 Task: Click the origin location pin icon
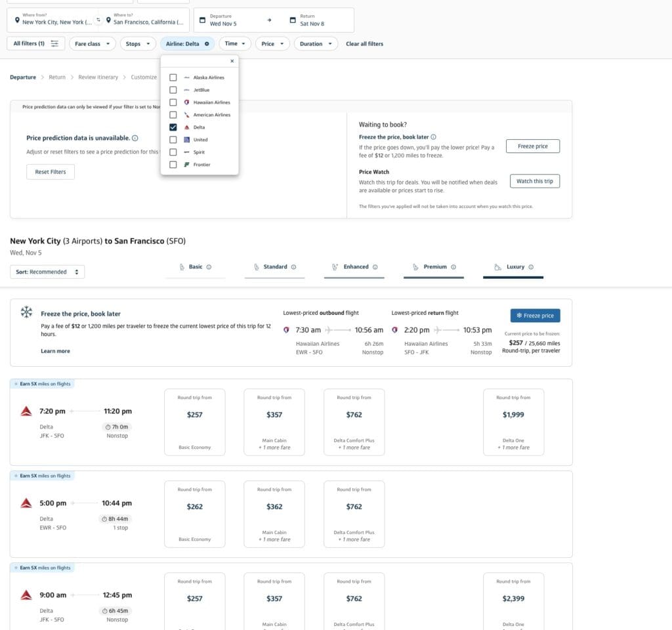coord(17,20)
